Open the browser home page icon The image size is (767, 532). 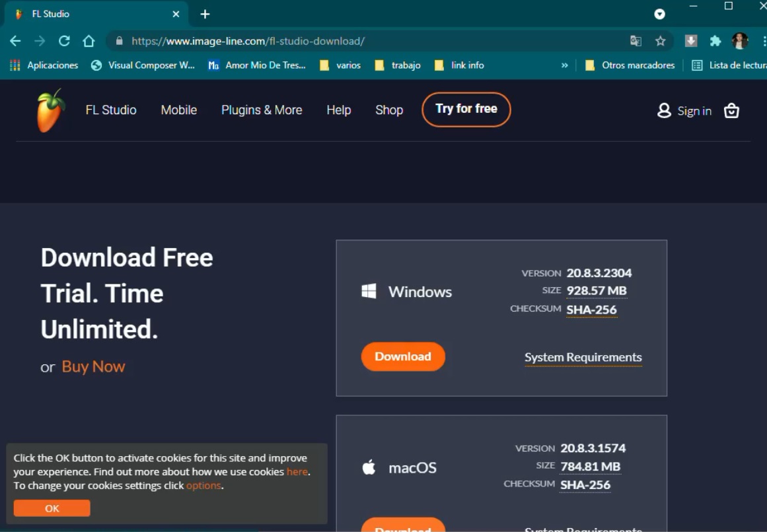[x=89, y=41]
